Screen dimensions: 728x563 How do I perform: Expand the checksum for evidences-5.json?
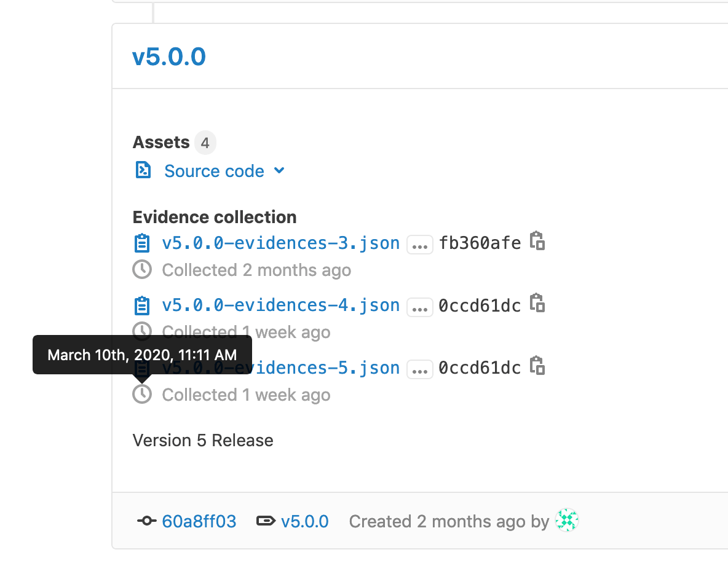[419, 369]
